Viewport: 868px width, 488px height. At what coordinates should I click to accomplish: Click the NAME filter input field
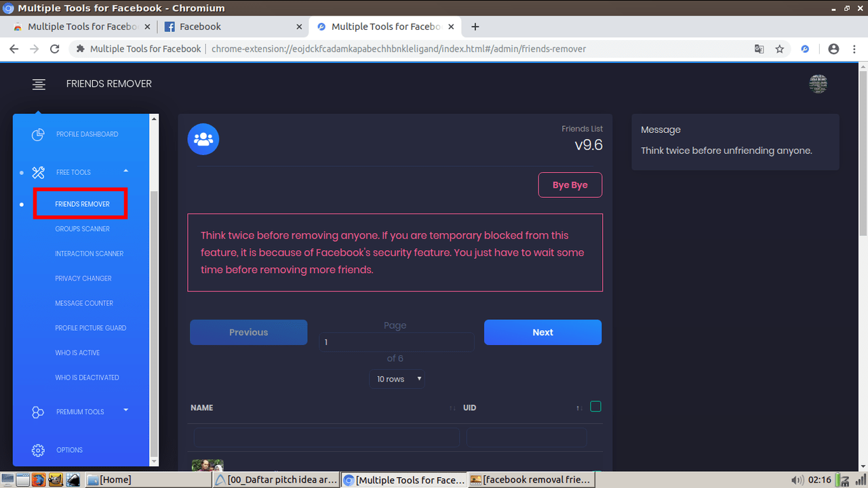[x=327, y=437]
